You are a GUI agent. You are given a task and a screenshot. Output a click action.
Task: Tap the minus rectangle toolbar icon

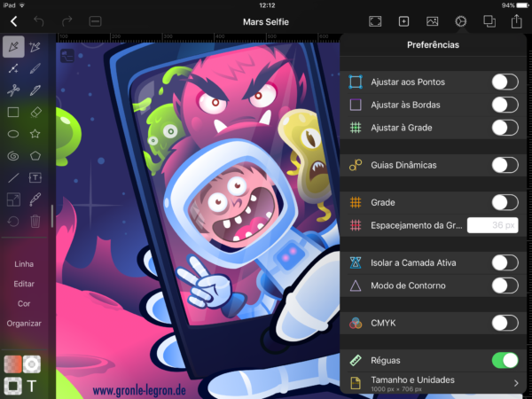(95, 21)
